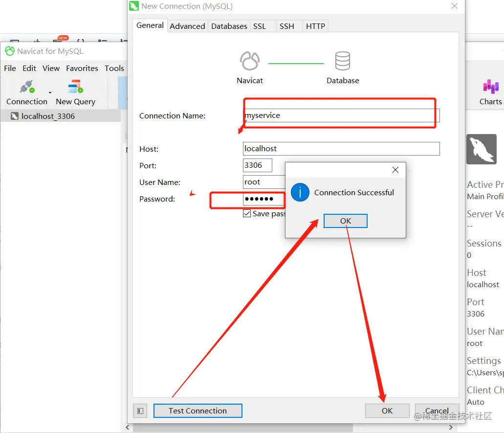Click the MySQL dolphin icon in the info panel
This screenshot has height=433, width=504.
pyautogui.click(x=482, y=149)
